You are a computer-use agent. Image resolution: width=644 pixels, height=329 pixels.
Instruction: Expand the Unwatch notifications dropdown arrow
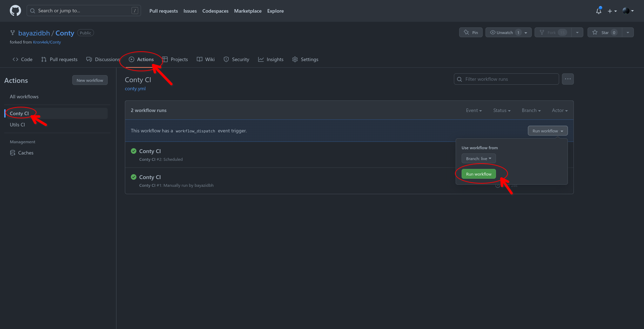point(526,33)
